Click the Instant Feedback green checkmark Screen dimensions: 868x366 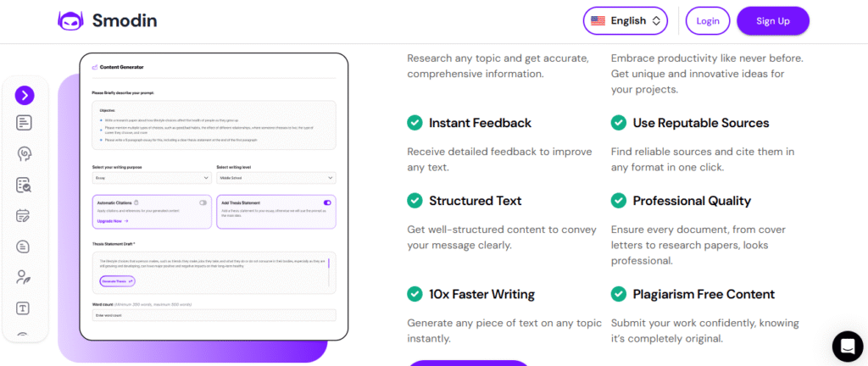pos(414,123)
